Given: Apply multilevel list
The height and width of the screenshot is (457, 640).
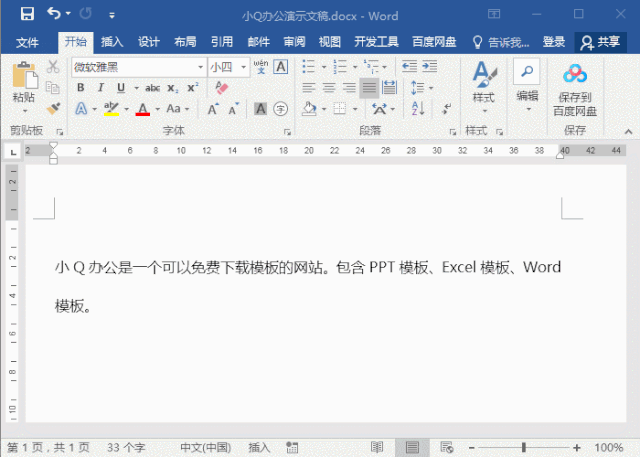Looking at the screenshot, I should [371, 67].
